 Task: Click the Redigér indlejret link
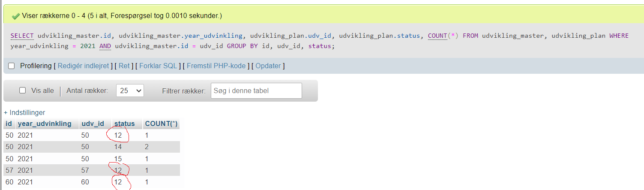click(83, 66)
